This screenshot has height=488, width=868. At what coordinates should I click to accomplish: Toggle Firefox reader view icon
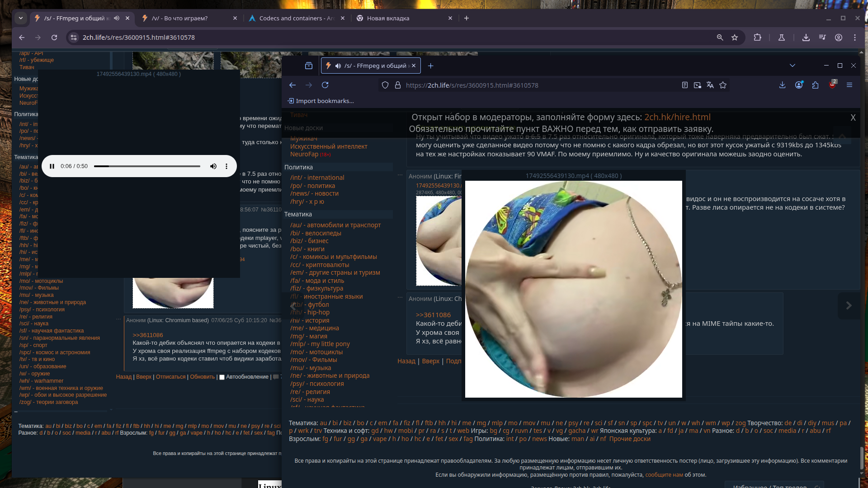coord(685,85)
